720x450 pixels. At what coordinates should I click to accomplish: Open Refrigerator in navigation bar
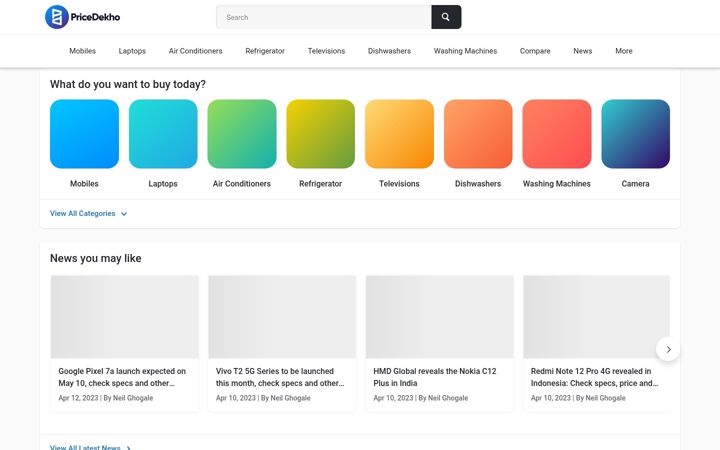point(265,51)
